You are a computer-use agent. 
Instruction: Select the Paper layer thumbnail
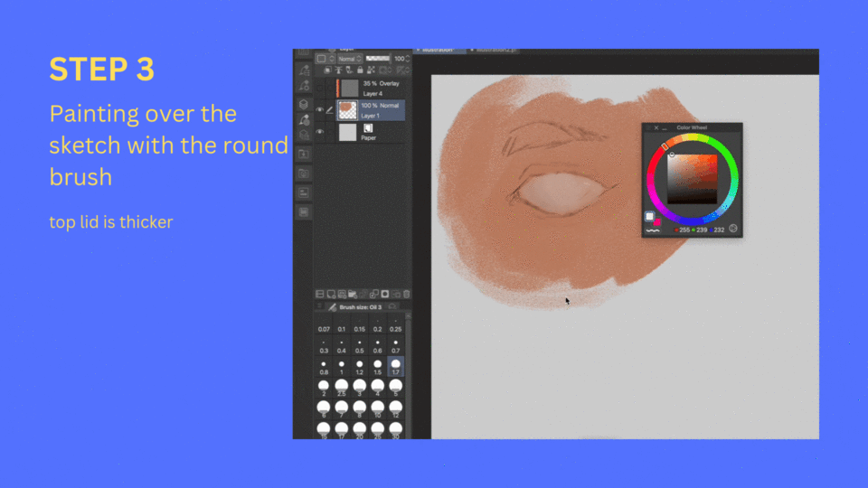347,132
